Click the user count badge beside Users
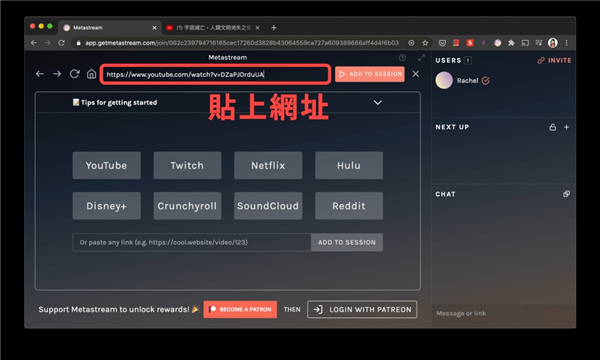 (468, 60)
